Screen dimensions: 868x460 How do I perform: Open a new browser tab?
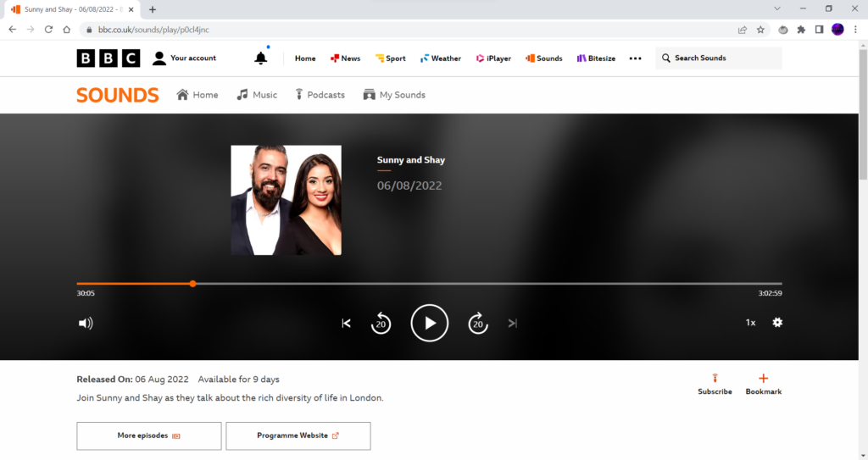tap(153, 9)
